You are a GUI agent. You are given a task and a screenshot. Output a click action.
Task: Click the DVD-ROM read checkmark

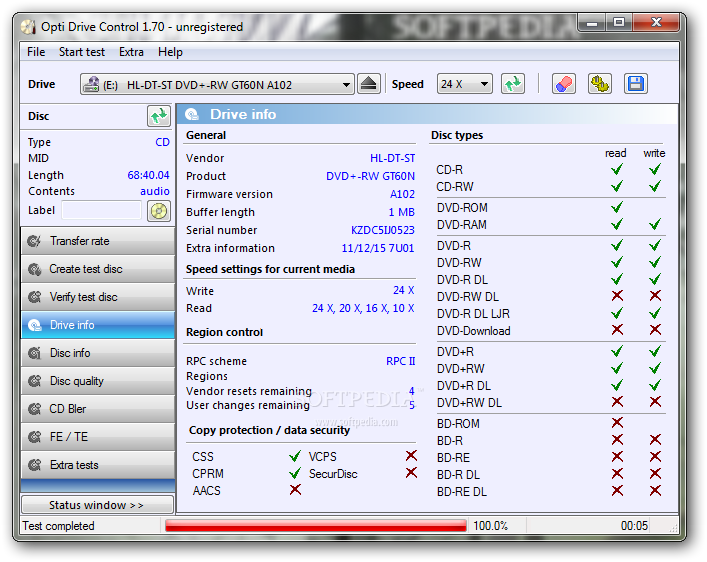pyautogui.click(x=617, y=207)
